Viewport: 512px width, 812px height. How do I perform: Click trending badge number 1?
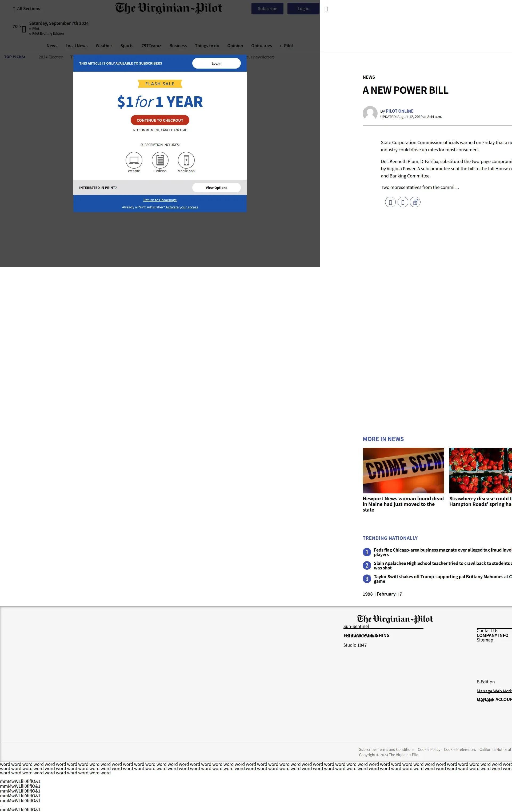[x=367, y=552]
